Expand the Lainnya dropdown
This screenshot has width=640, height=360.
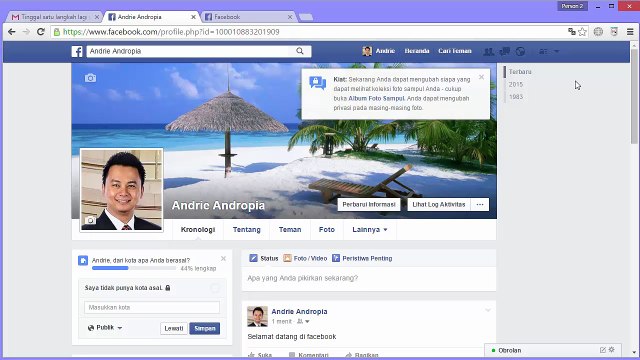[370, 230]
